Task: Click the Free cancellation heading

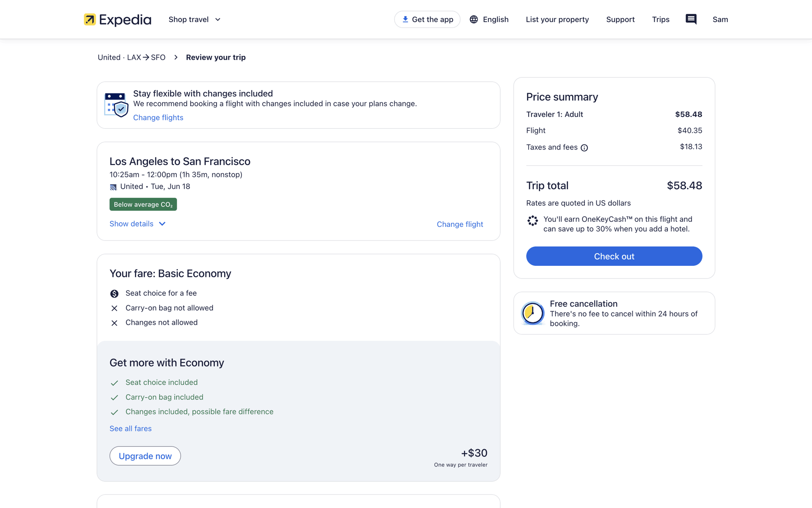Action: pos(584,304)
